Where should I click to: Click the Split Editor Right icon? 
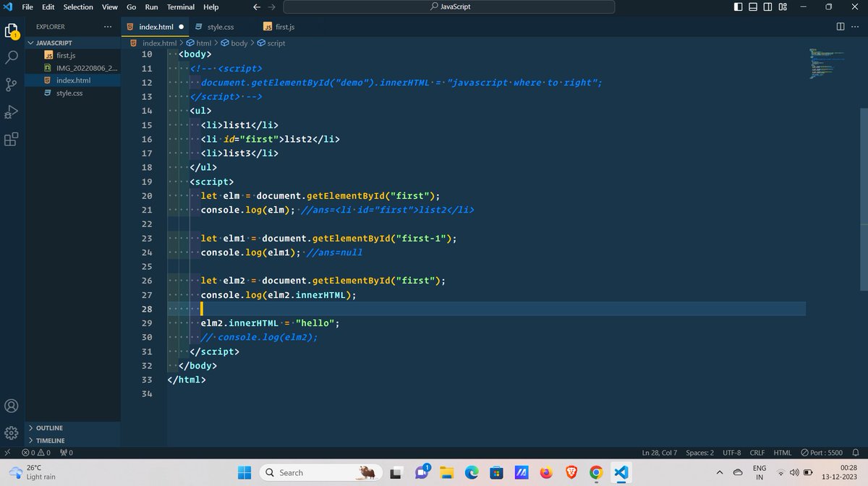tap(841, 27)
